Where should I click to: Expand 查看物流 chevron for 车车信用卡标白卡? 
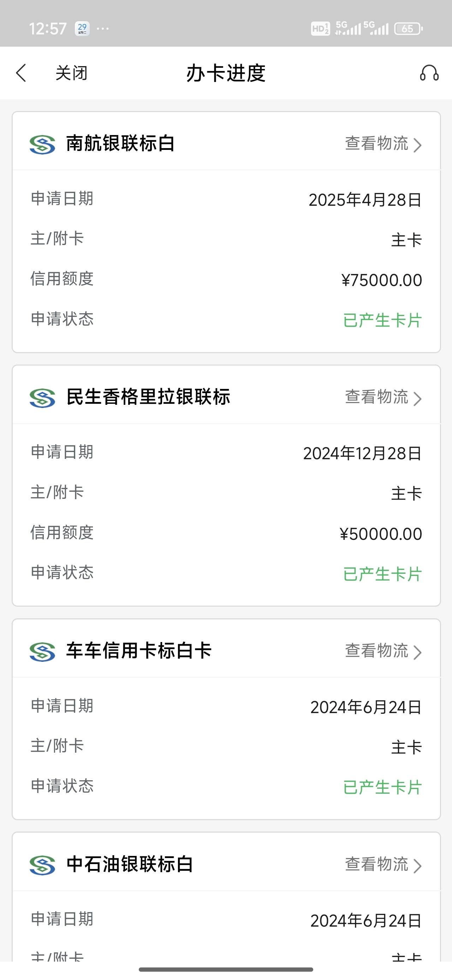click(417, 652)
